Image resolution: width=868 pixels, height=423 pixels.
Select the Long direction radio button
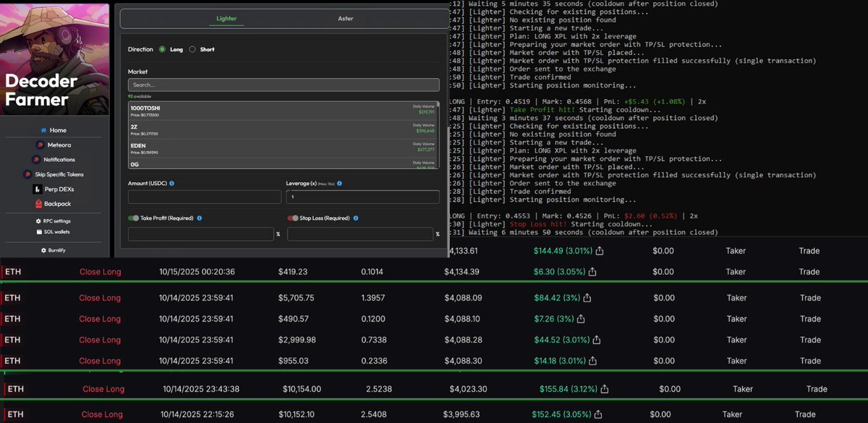[162, 49]
